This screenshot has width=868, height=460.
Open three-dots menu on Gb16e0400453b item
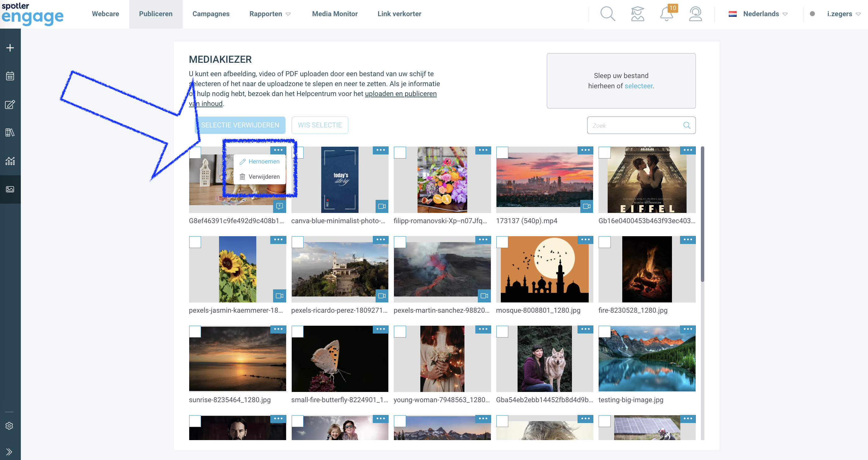click(x=688, y=150)
